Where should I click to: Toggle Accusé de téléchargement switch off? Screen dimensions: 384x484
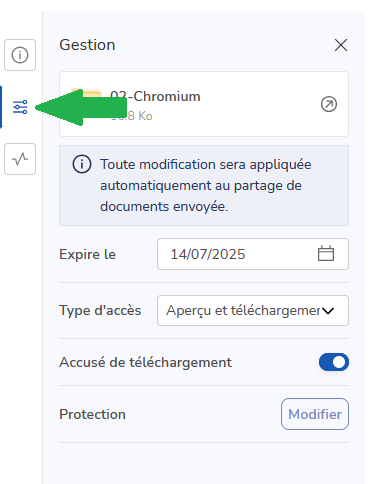tap(334, 362)
